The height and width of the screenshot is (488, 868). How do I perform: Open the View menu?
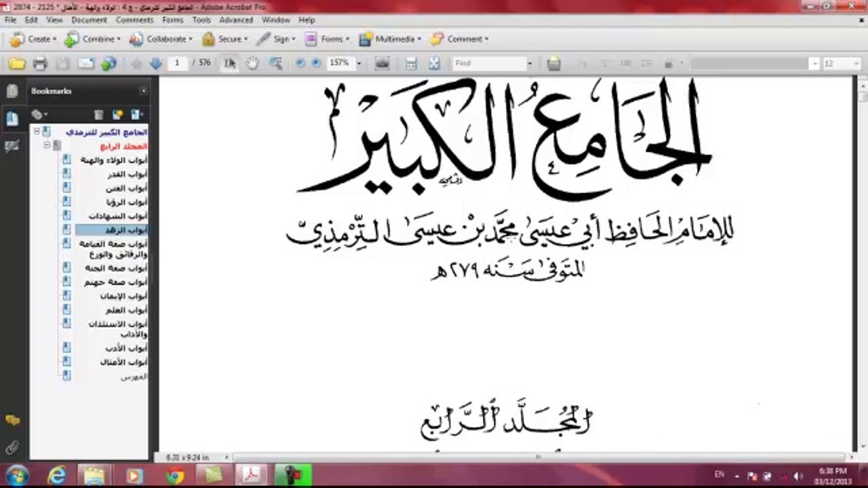pos(55,20)
